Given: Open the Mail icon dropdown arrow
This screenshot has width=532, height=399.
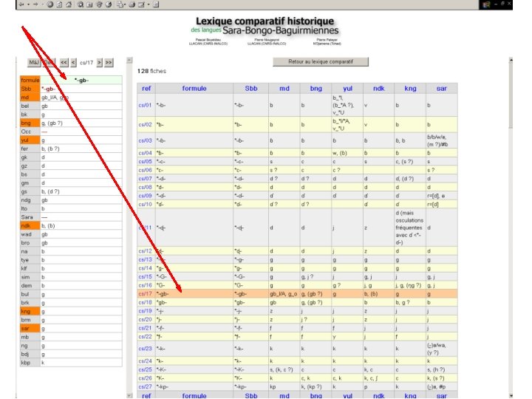Looking at the screenshot, I should click(x=125, y=4).
